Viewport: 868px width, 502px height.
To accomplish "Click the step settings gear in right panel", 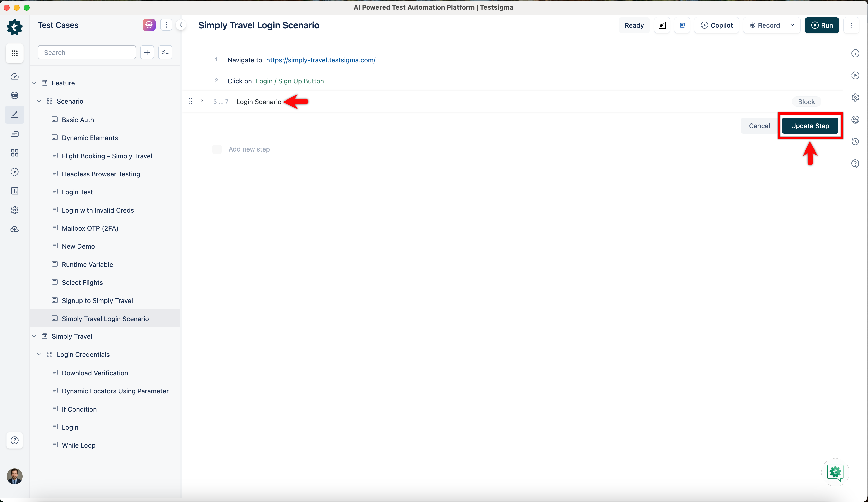I will [855, 97].
